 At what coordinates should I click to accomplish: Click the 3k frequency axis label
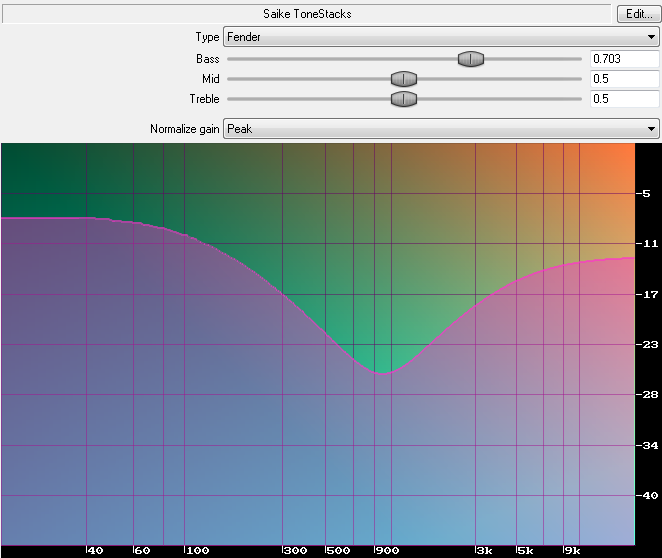tap(484, 550)
